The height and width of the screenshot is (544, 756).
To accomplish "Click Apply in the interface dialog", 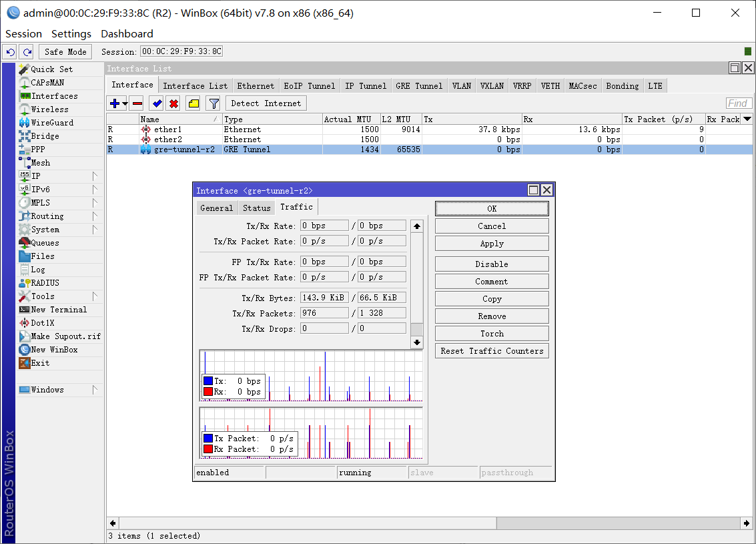I will coord(492,244).
